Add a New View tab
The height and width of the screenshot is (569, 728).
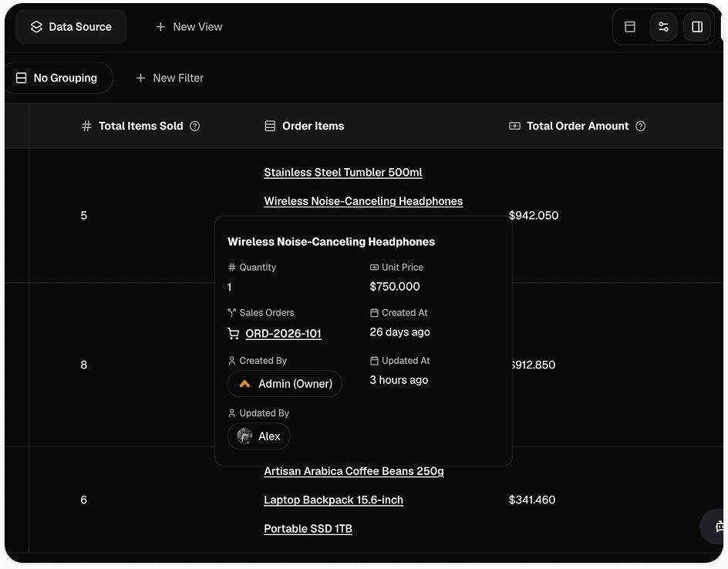(x=189, y=27)
